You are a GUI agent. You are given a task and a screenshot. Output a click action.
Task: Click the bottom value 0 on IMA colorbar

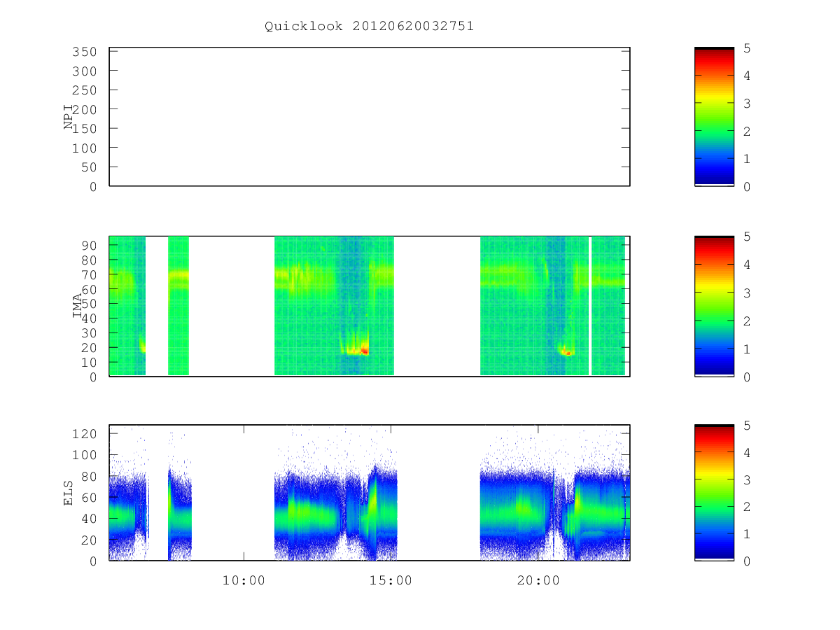point(748,377)
